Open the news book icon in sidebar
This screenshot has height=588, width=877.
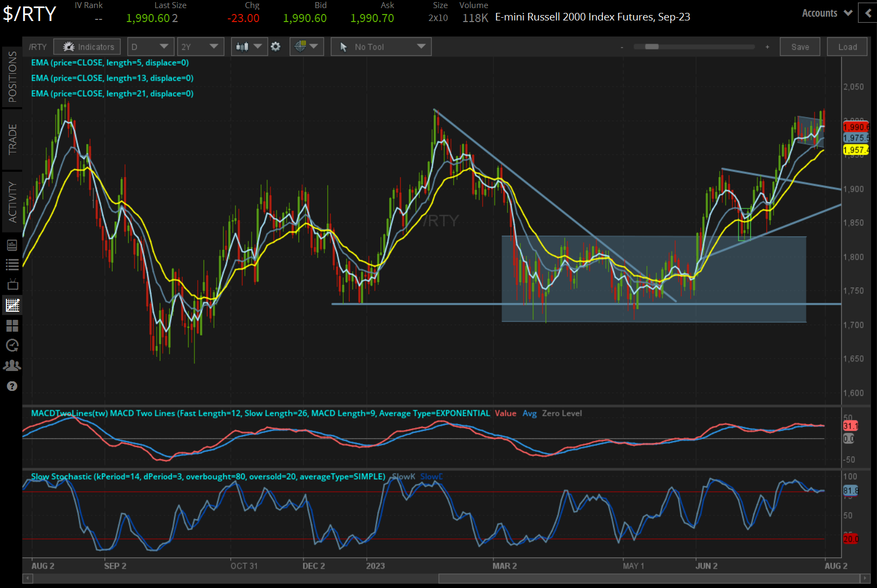(x=12, y=246)
